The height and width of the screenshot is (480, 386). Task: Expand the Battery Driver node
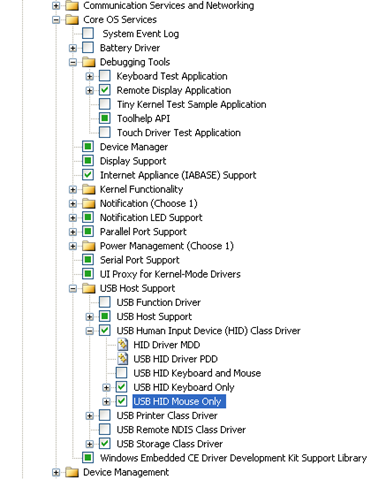73,48
